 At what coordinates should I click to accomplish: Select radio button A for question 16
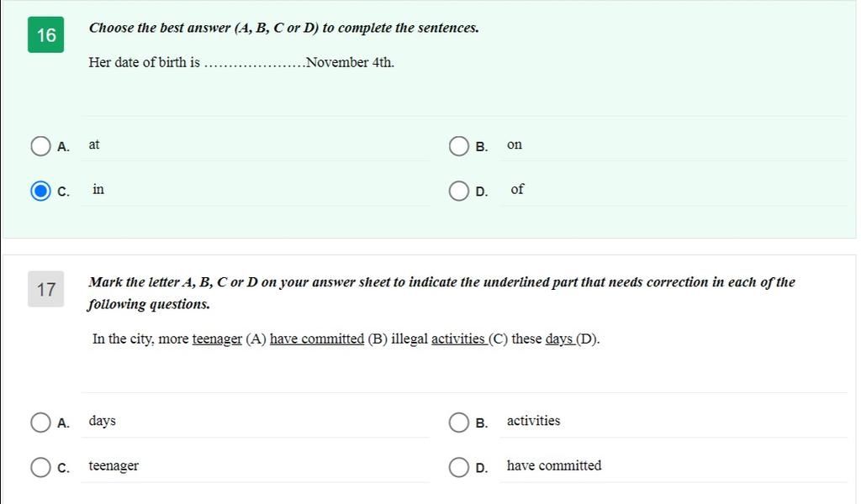pyautogui.click(x=40, y=146)
